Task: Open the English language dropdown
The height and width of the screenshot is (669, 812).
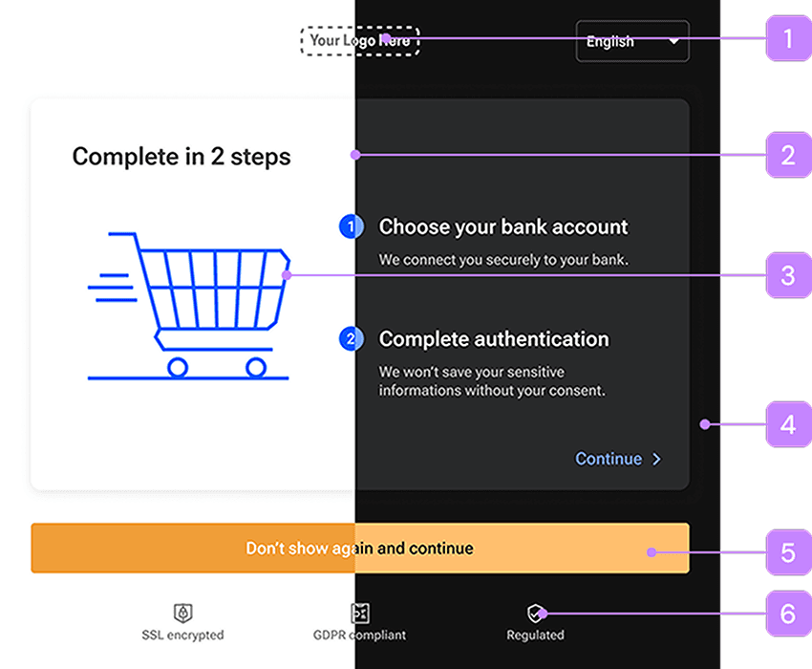Action: [632, 41]
